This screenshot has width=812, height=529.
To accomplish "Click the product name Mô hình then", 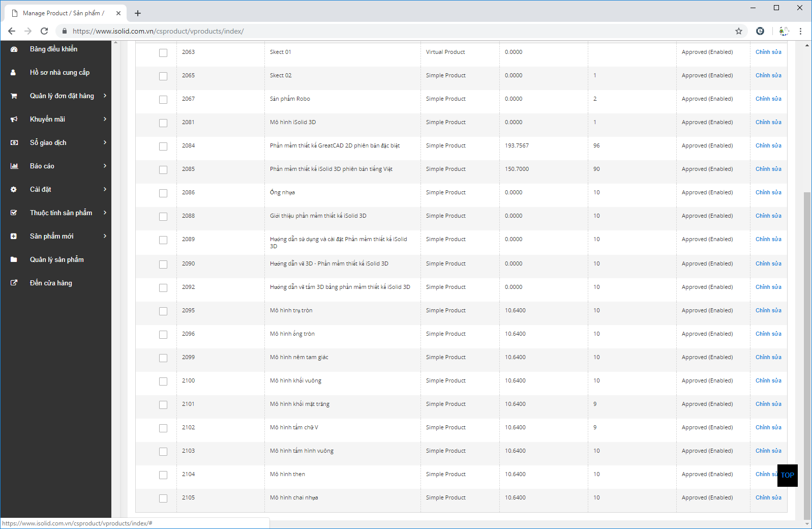I will 287,474.
